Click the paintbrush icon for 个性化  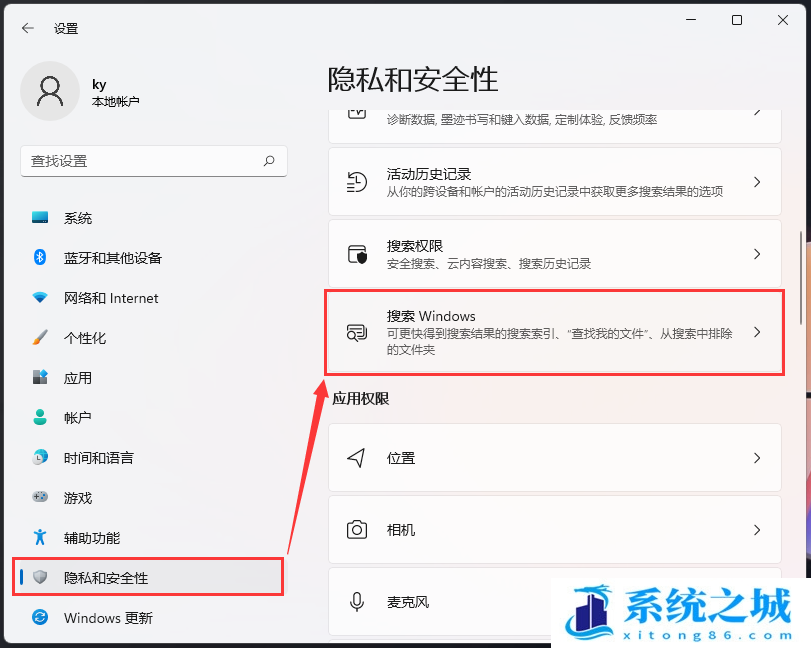(40, 337)
